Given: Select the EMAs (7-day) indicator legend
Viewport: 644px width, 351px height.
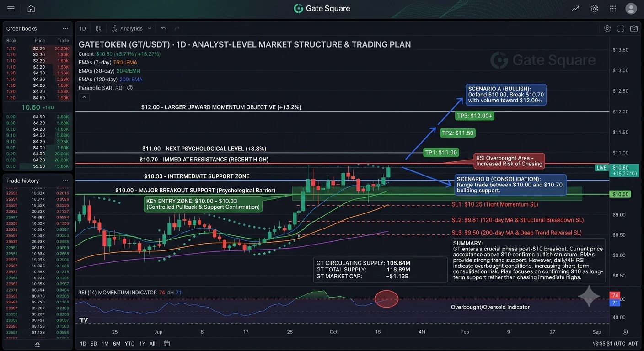Looking at the screenshot, I should 108,62.
